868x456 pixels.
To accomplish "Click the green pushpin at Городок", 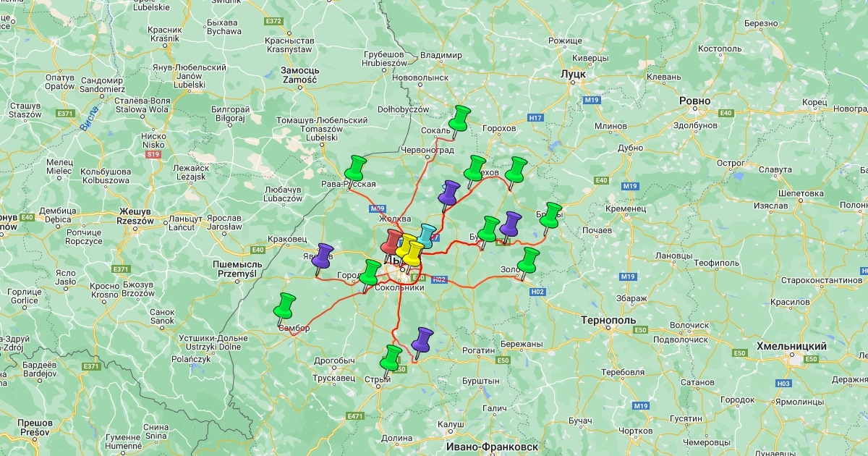I will 370,272.
